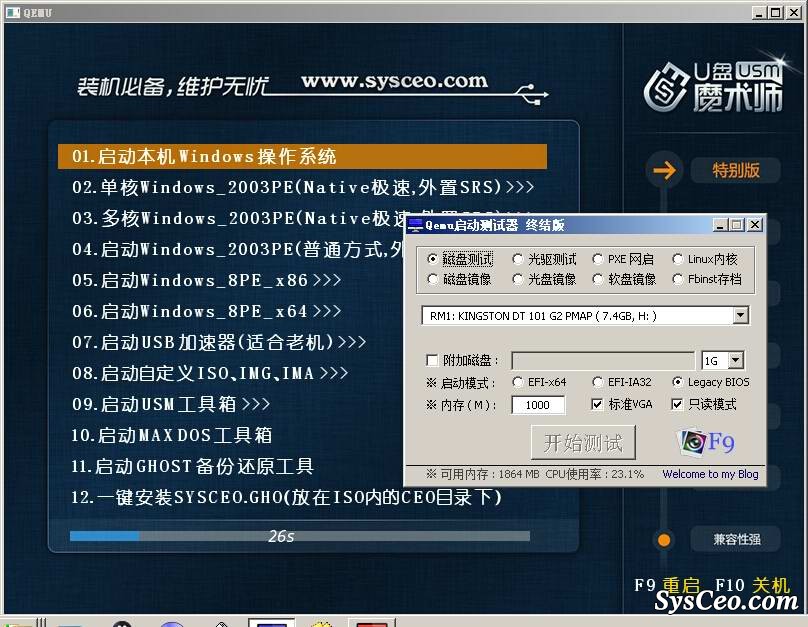Image resolution: width=808 pixels, height=627 pixels.
Task: Select boot entry 05 Windows_8PE_x86
Action: (x=206, y=280)
